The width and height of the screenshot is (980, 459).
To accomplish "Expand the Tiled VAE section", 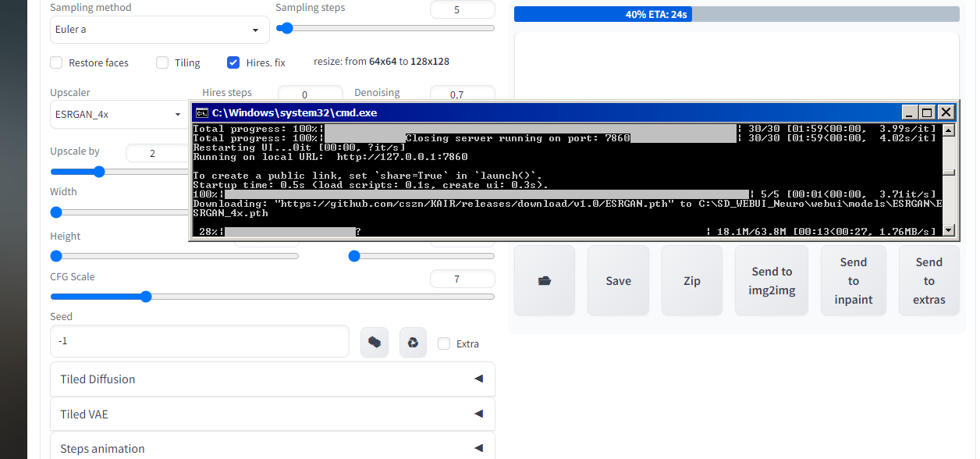I will (272, 415).
